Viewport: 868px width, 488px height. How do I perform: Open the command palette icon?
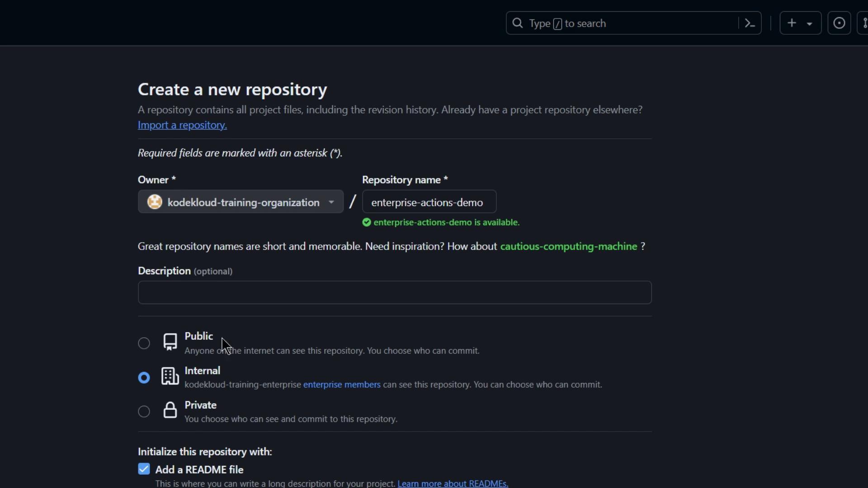750,23
